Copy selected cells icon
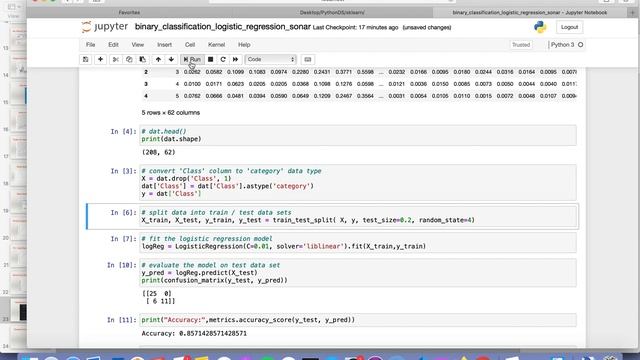 point(129,59)
